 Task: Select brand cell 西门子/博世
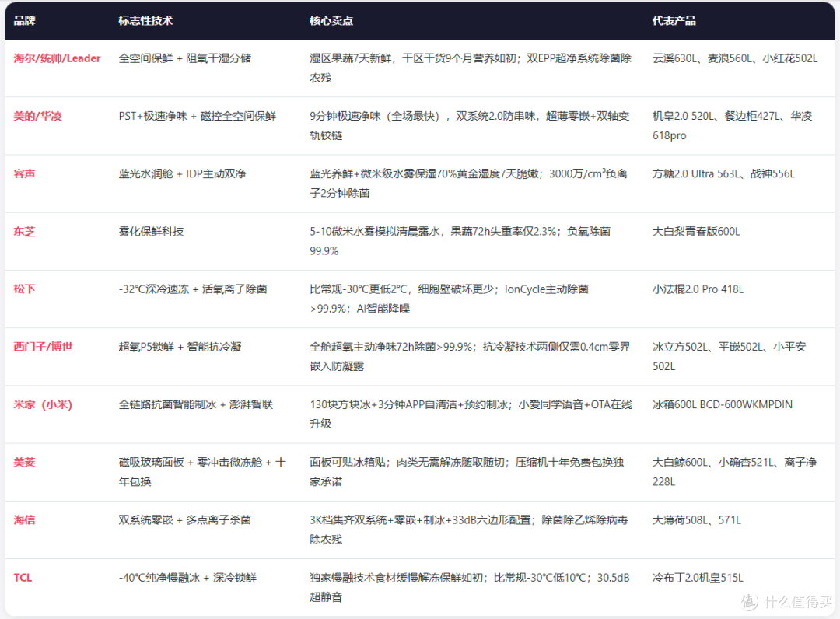43,347
